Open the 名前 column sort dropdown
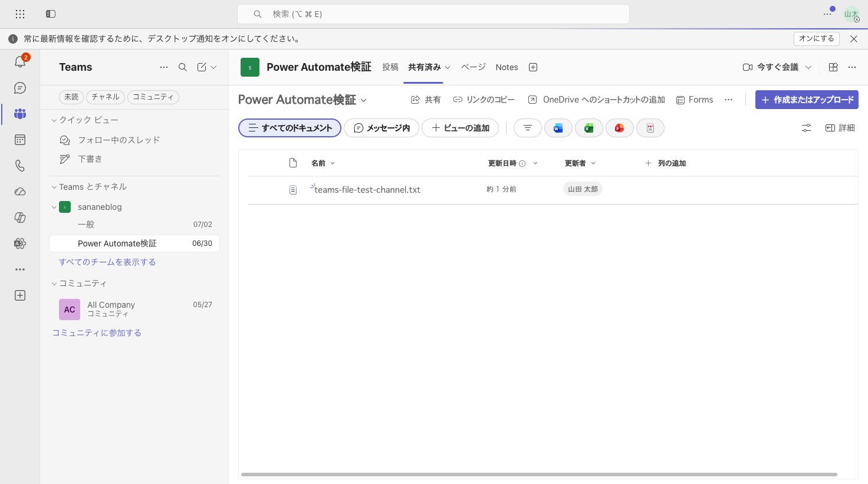This screenshot has width=868, height=484. click(333, 163)
